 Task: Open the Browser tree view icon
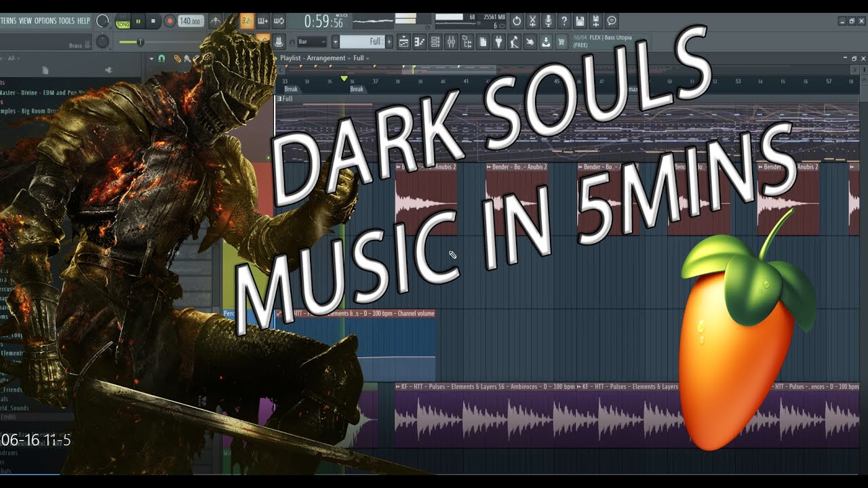[467, 42]
